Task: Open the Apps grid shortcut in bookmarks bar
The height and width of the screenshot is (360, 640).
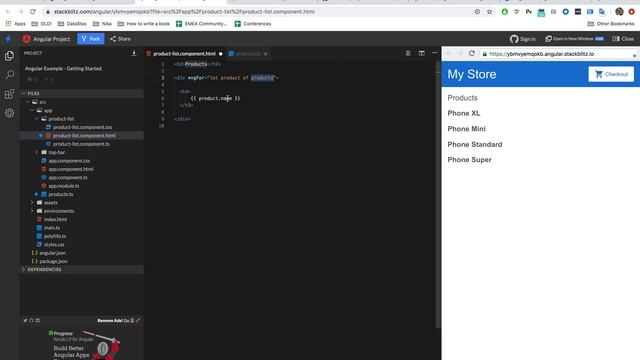Action: 16,24
